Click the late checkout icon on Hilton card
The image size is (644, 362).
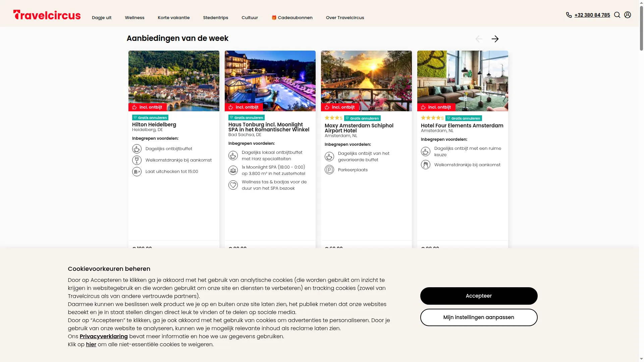[x=137, y=172]
